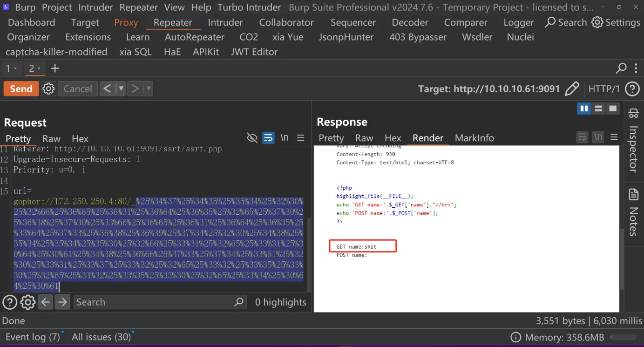
Task: Open request send options gear
Action: coord(48,88)
